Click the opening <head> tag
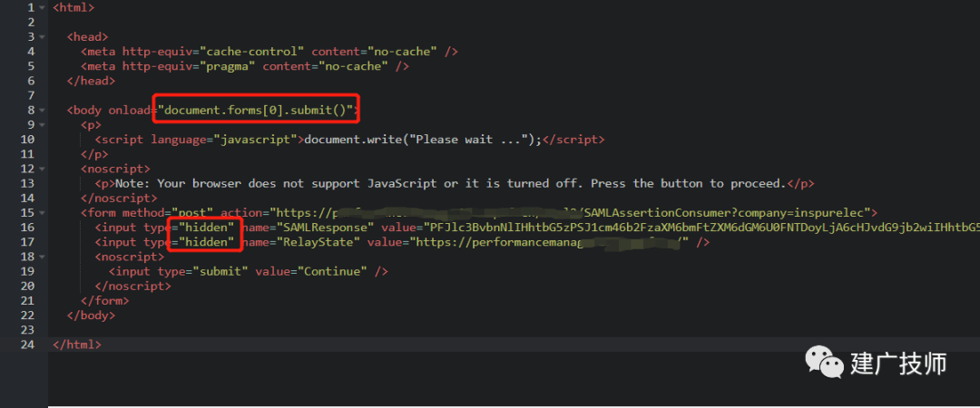This screenshot has height=408, width=980. (x=87, y=37)
